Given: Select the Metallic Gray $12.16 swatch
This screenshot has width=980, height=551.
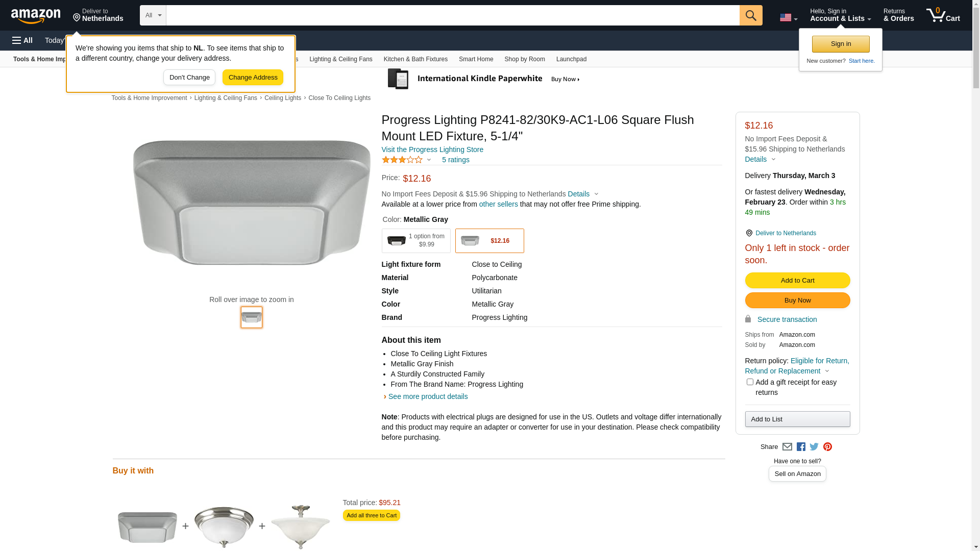Looking at the screenshot, I should pyautogui.click(x=489, y=241).
